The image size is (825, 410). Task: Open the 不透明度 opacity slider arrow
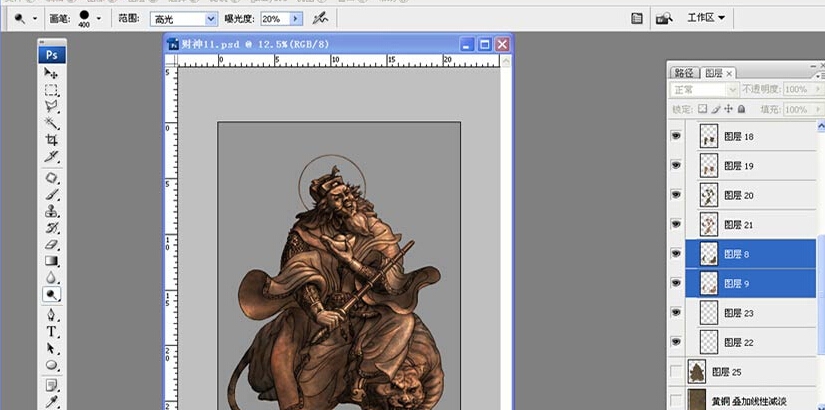click(x=817, y=89)
